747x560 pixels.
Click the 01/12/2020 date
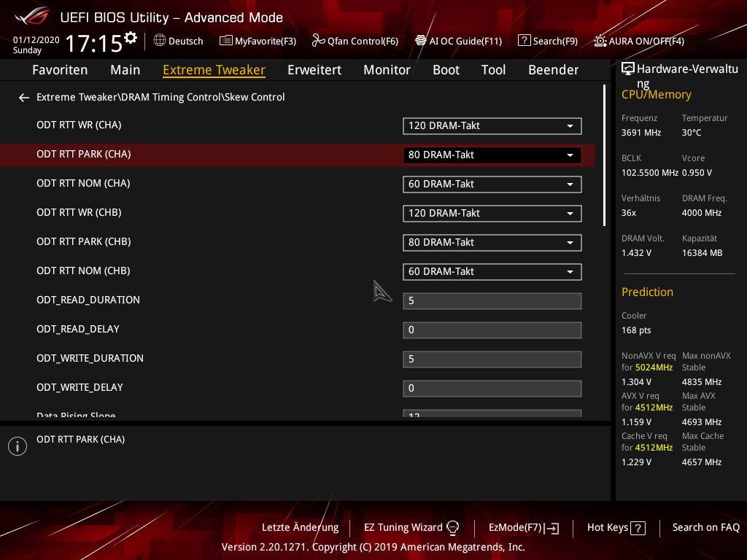(x=36, y=40)
